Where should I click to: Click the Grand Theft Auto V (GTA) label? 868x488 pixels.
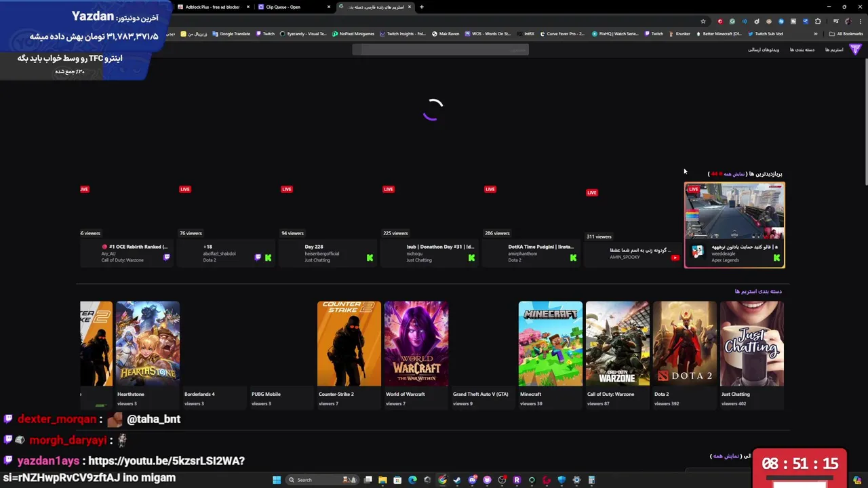[x=480, y=394]
